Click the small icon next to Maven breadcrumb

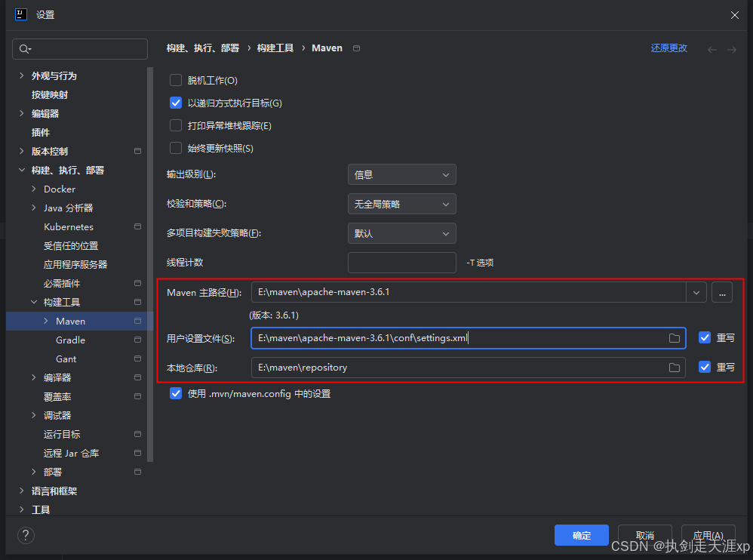coord(355,48)
